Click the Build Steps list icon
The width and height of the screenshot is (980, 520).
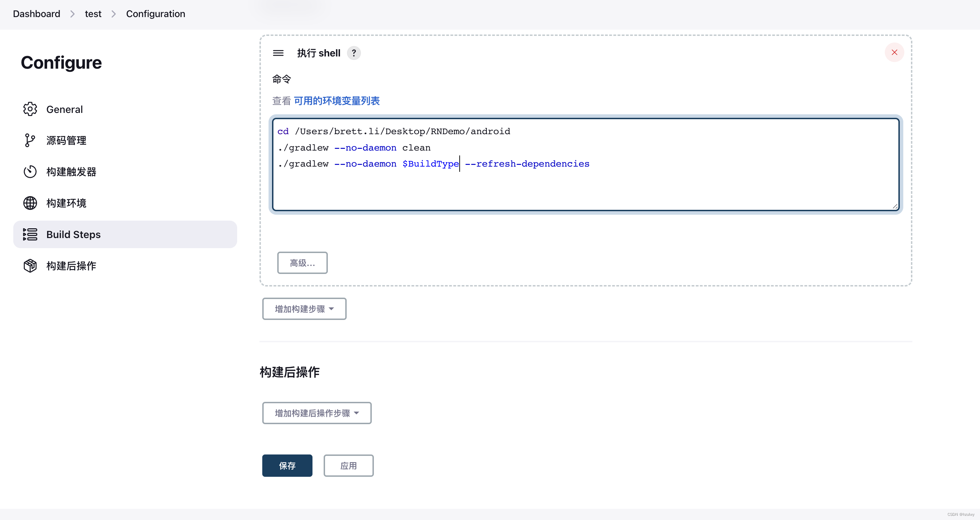pos(30,235)
